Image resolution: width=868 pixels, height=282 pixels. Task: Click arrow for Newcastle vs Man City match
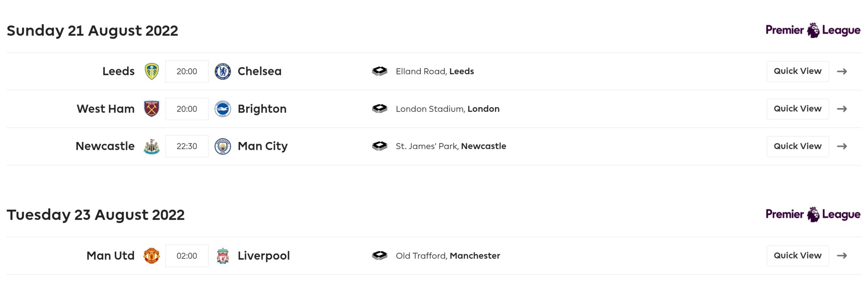[842, 146]
